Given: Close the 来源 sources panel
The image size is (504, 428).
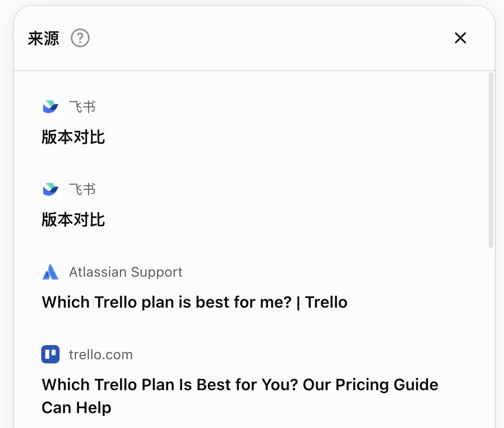Looking at the screenshot, I should click(460, 38).
